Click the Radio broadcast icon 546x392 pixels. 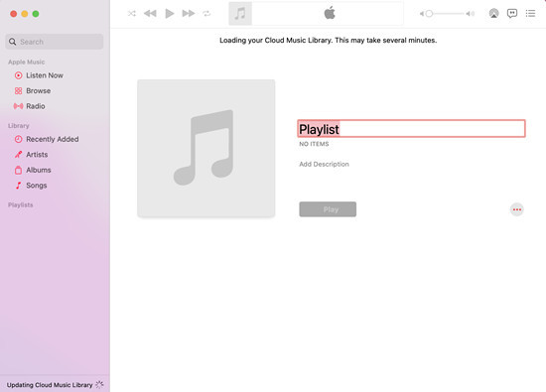pos(19,106)
